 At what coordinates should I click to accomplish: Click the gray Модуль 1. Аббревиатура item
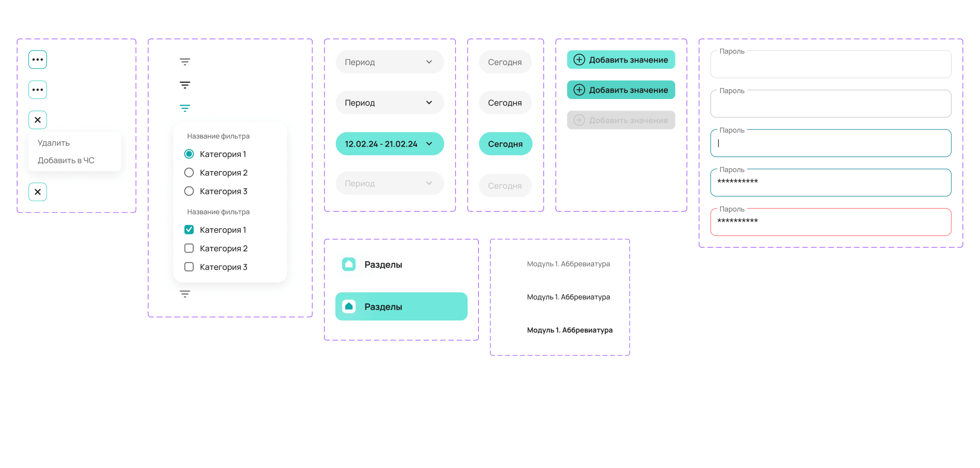coord(568,264)
